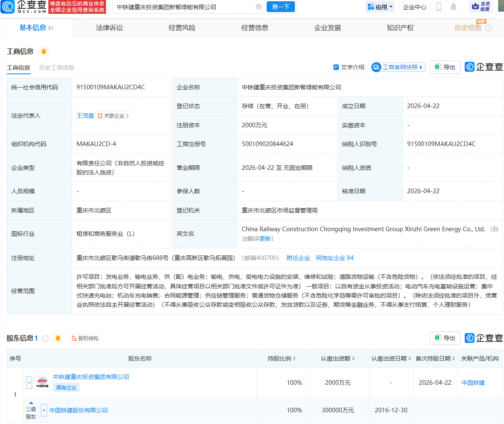
Task: Open the 应用 dropdown menu
Action: point(380,7)
